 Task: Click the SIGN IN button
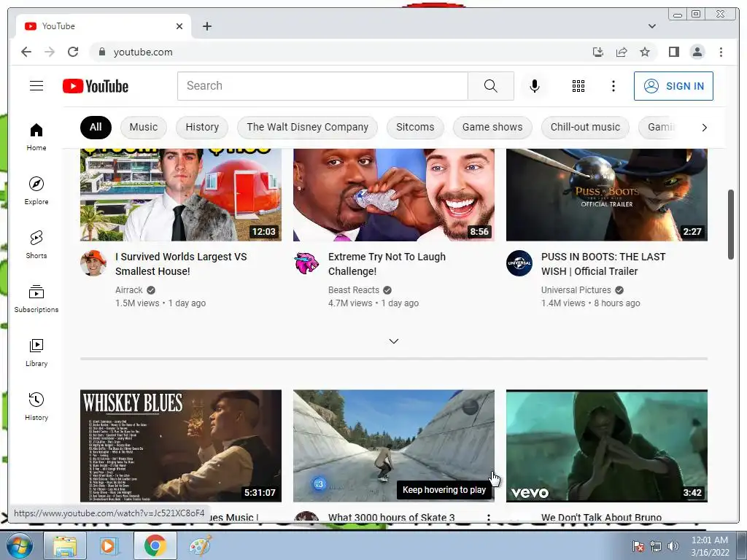click(673, 86)
